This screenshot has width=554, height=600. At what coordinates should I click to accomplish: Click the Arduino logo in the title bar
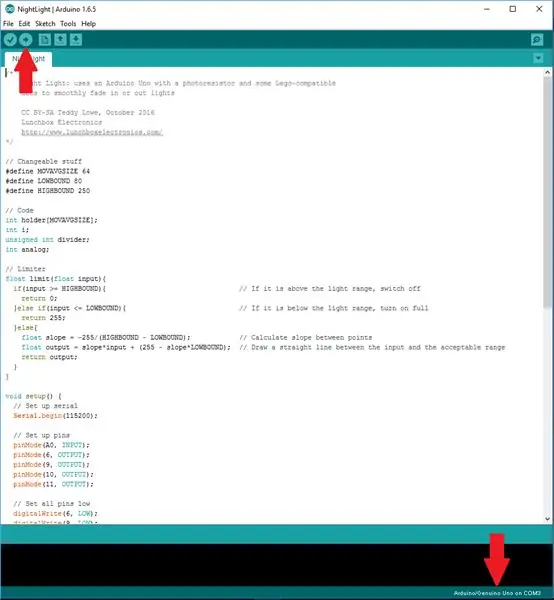10,9
